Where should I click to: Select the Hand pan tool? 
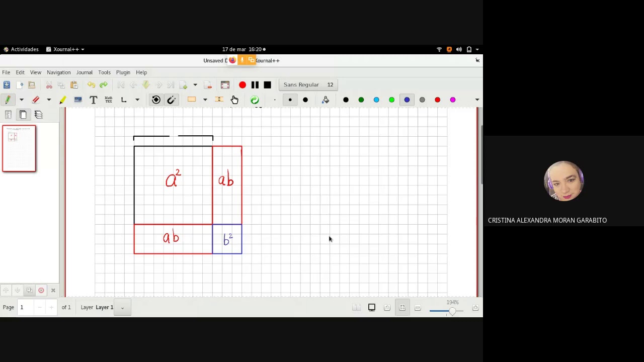tap(234, 100)
